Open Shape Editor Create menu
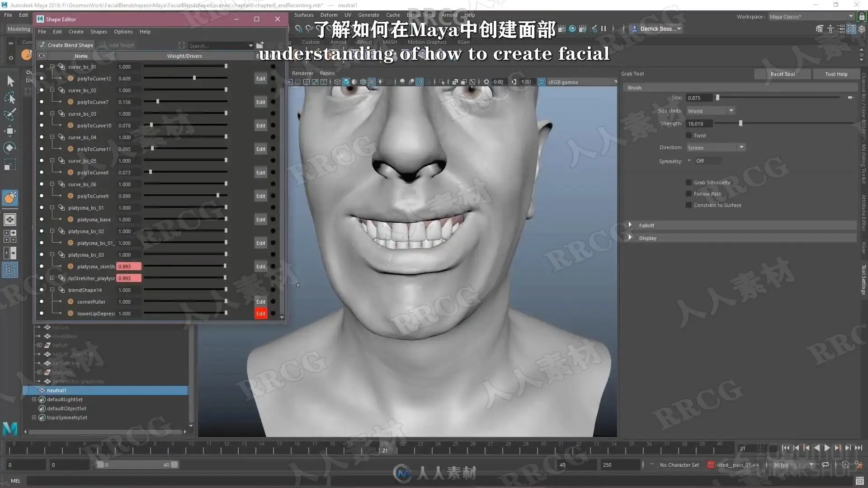The height and width of the screenshot is (488, 868). [x=76, y=32]
